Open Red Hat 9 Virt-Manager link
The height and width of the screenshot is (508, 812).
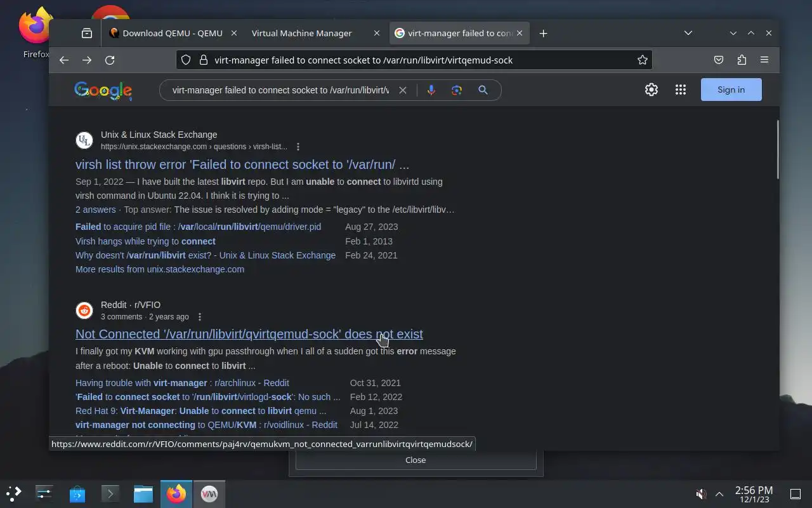coord(200,411)
